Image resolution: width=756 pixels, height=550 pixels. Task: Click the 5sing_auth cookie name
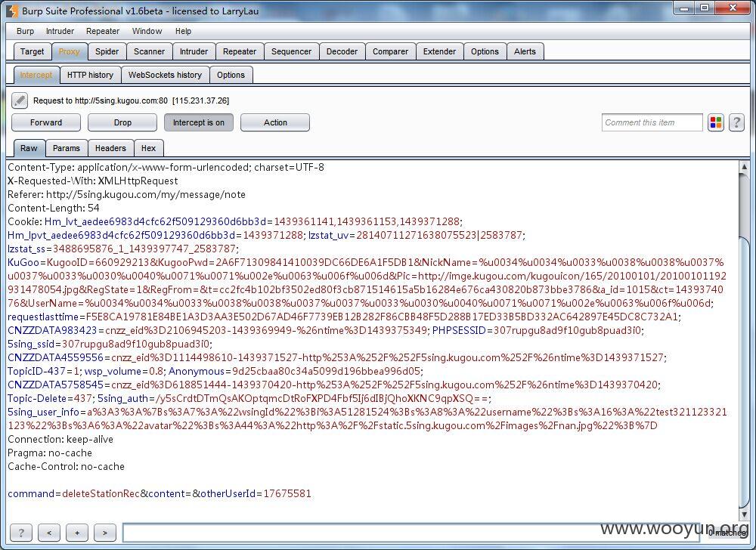(123, 398)
